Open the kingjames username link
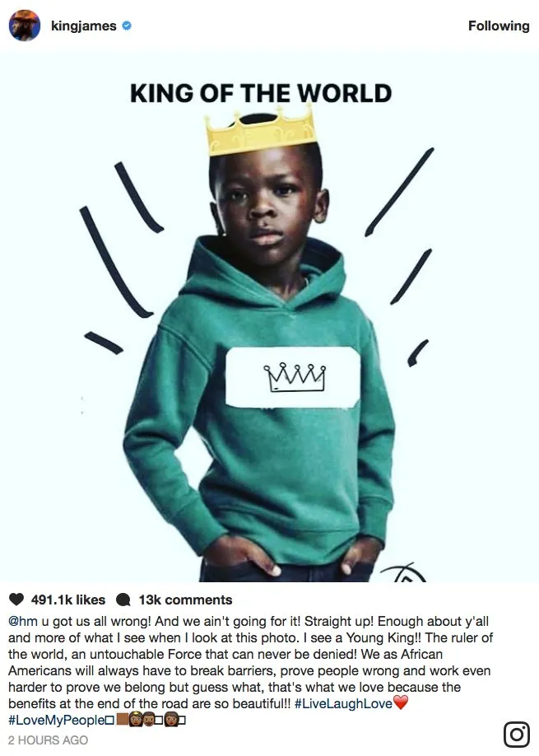The height and width of the screenshot is (756, 539). pyautogui.click(x=84, y=26)
